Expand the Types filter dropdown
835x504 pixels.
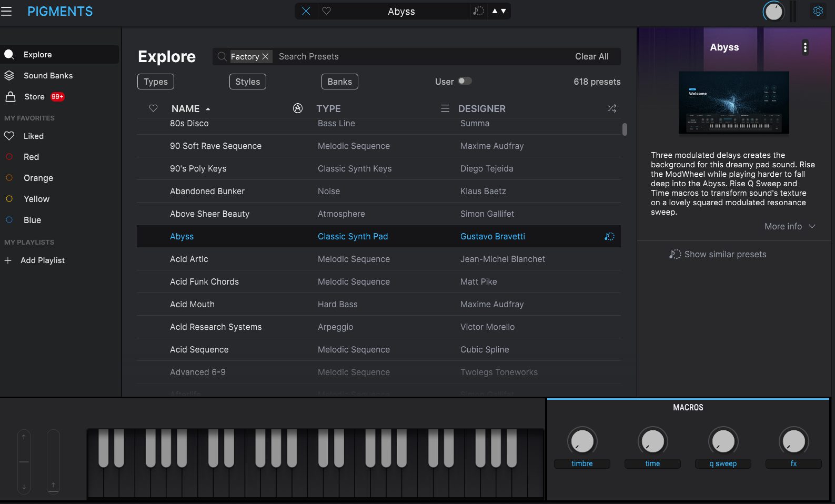[156, 82]
